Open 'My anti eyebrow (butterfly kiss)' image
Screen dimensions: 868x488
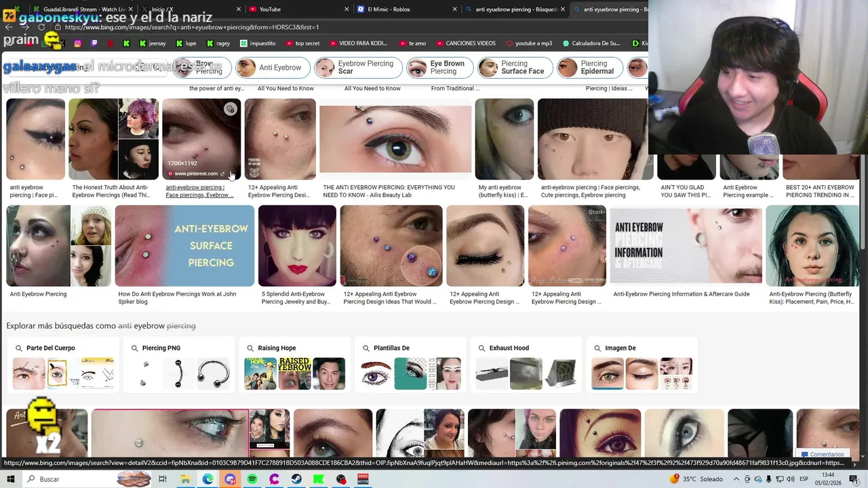pos(505,139)
